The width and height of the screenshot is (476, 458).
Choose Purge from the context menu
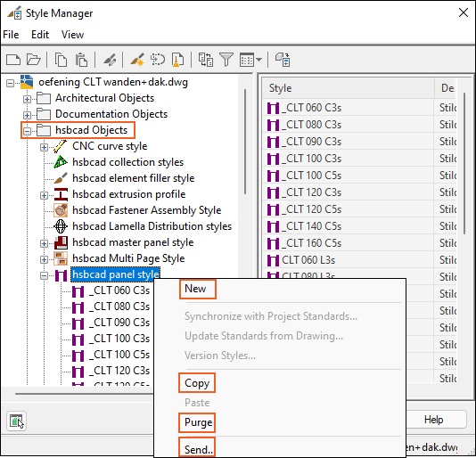point(198,422)
